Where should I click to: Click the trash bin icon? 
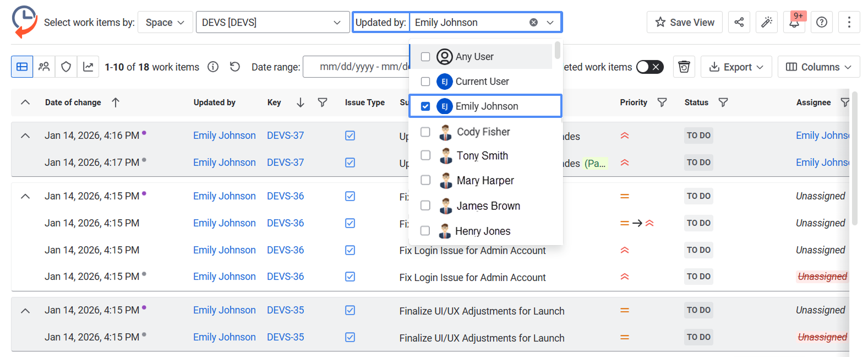(684, 67)
